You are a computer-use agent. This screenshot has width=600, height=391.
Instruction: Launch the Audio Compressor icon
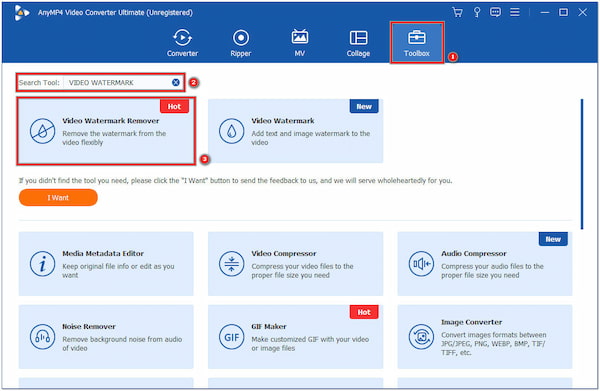pyautogui.click(x=421, y=264)
